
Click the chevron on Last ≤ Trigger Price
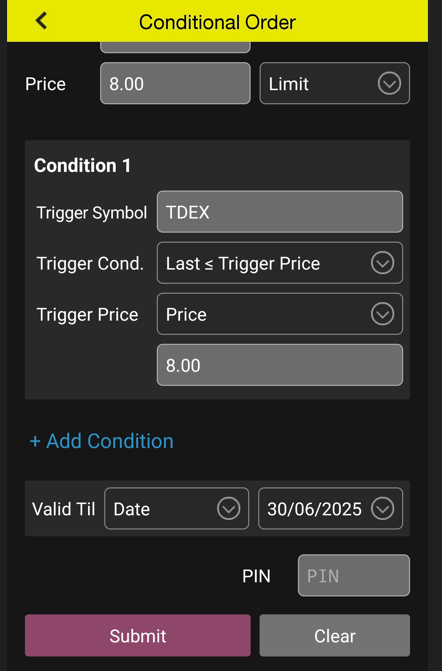click(x=382, y=263)
